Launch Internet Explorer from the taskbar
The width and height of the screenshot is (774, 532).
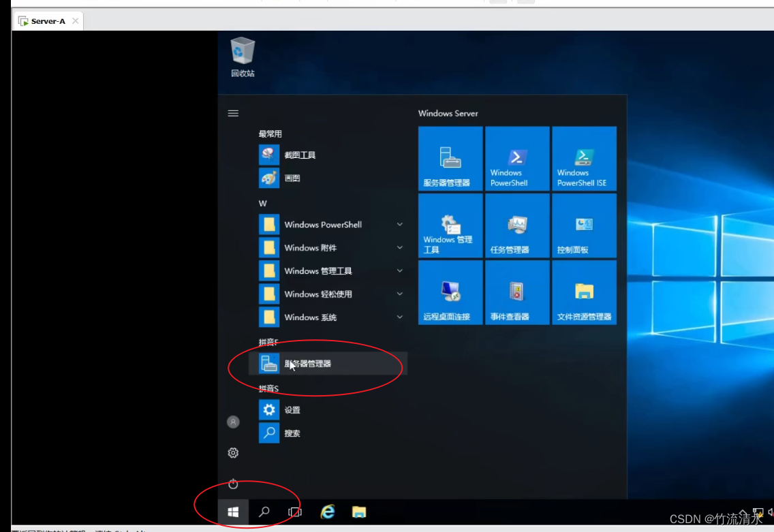(328, 512)
